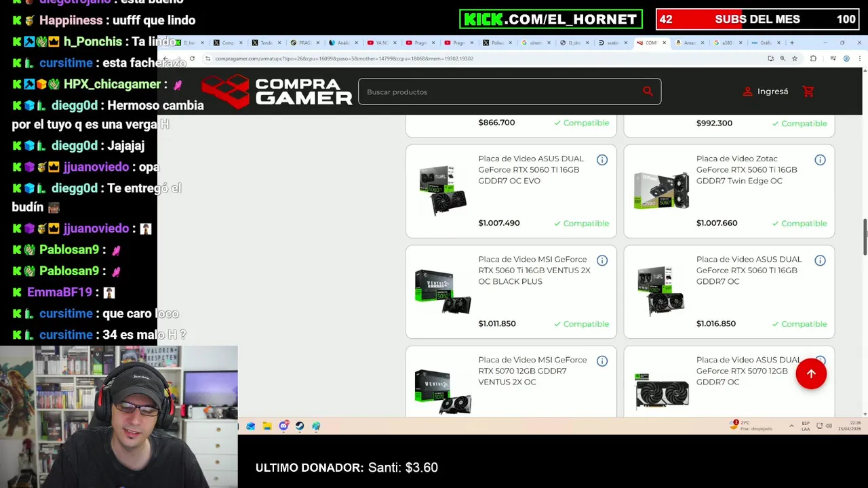Click the user icon beside Ingresá
The image size is (868, 488).
point(747,91)
